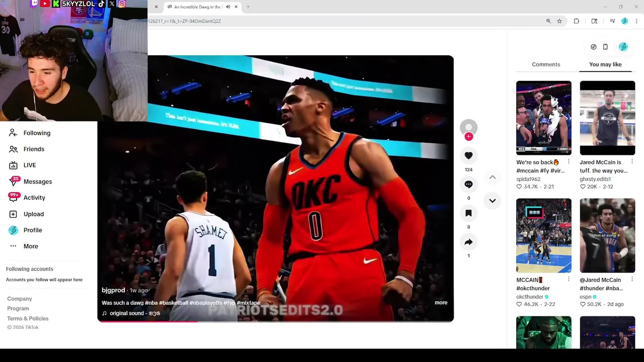Open options for MCCAIN #okcthunder card

point(569,279)
